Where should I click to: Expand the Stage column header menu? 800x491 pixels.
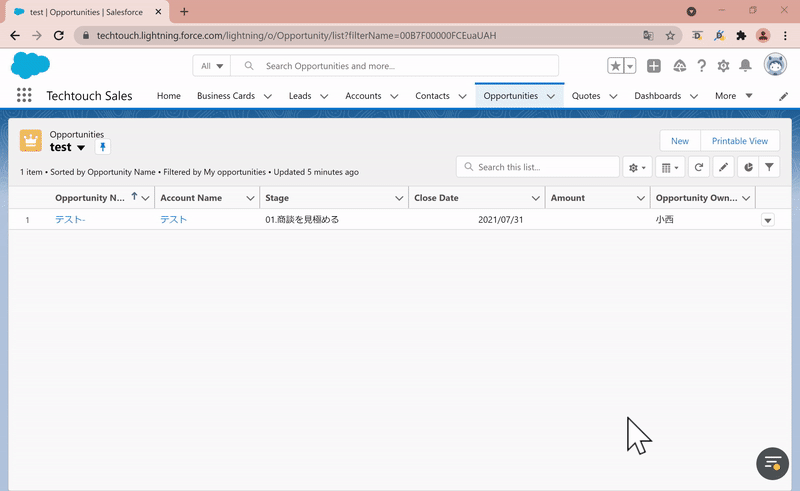[x=399, y=198]
